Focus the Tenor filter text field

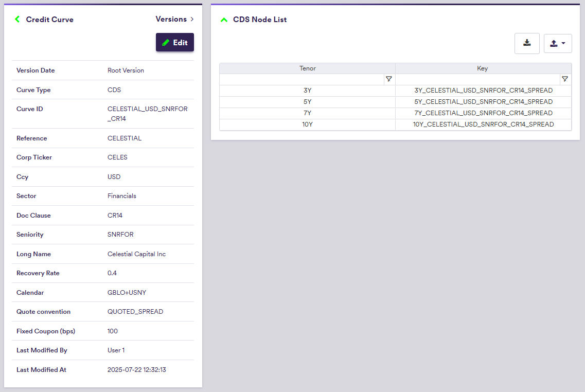pos(302,79)
